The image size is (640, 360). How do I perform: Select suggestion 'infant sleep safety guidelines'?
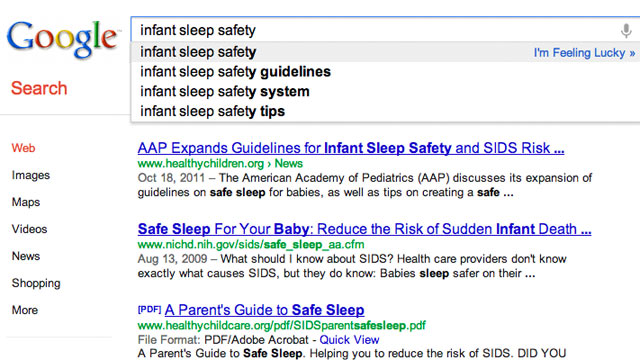(x=235, y=72)
